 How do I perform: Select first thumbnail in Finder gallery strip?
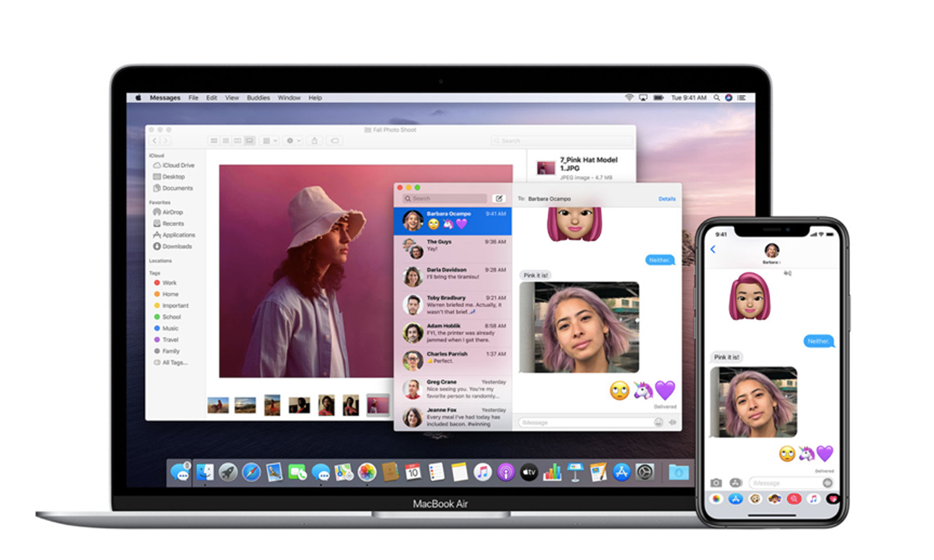pos(218,405)
